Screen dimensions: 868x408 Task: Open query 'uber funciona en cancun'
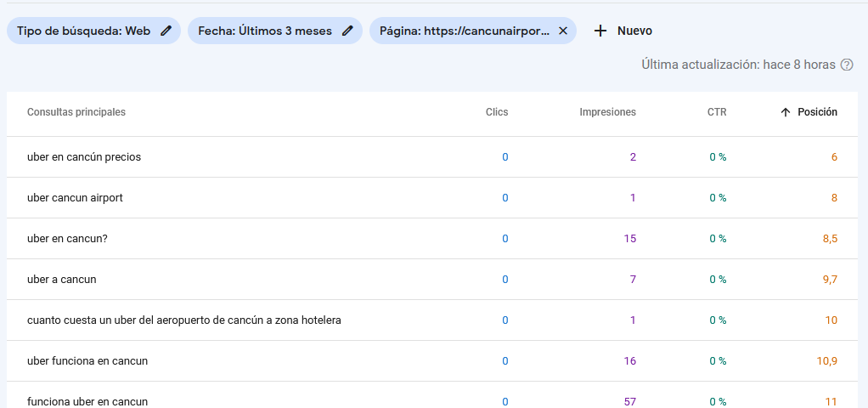(x=87, y=361)
